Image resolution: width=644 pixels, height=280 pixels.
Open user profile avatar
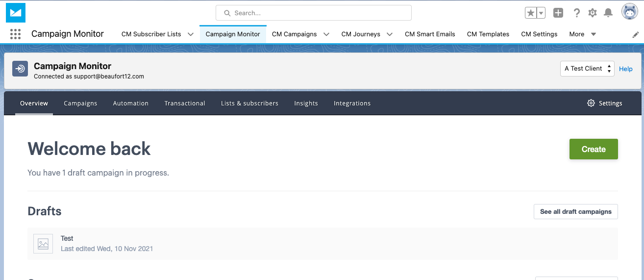click(630, 12)
